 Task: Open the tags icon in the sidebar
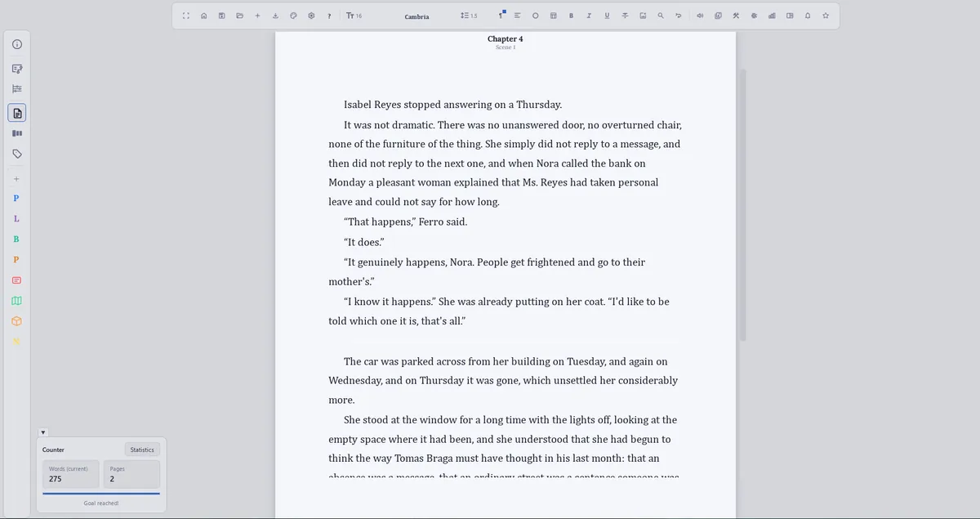pyautogui.click(x=17, y=154)
